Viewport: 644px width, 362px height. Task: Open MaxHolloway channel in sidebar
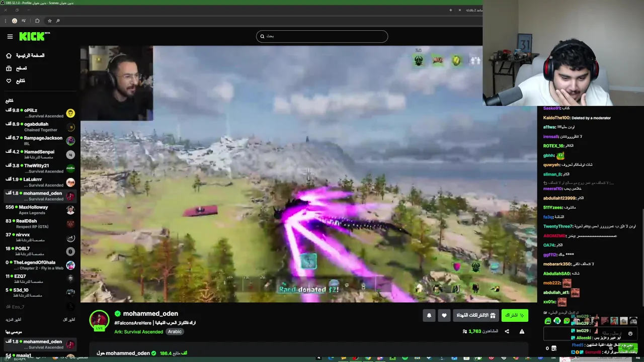(x=40, y=210)
